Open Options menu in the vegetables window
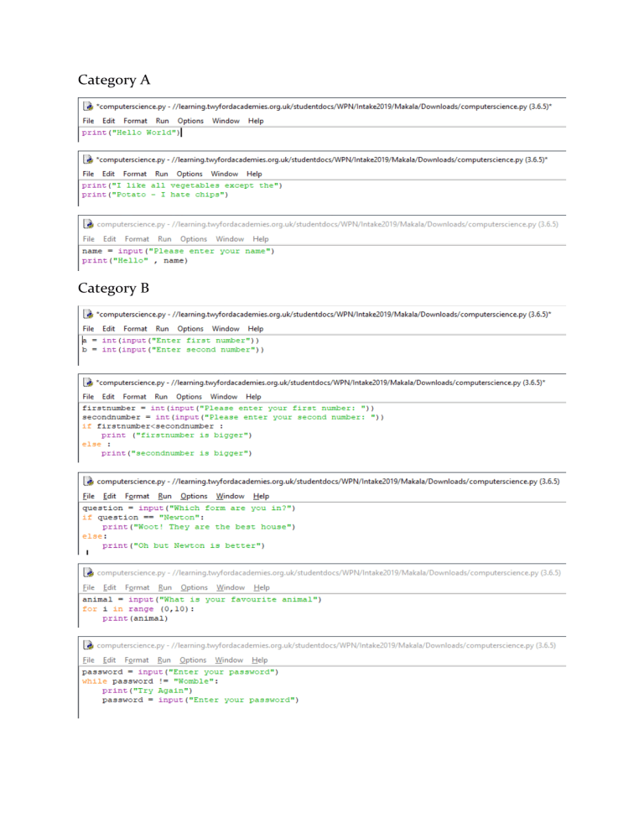Screen dimensions: 644x834 point(190,174)
